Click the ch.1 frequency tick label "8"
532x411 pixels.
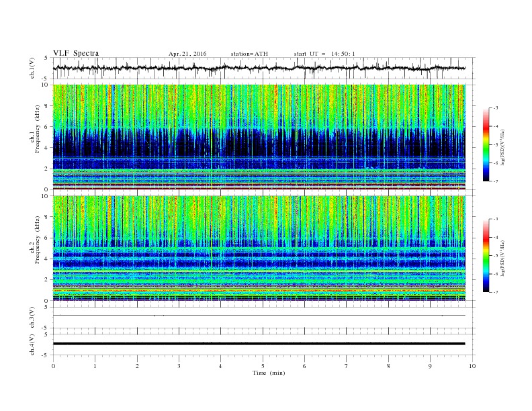[46, 106]
